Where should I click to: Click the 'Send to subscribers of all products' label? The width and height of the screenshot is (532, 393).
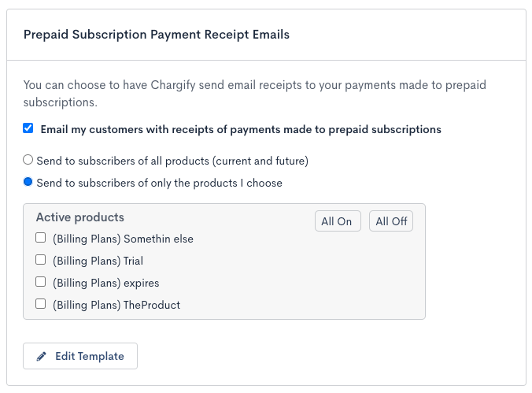pyautogui.click(x=172, y=161)
